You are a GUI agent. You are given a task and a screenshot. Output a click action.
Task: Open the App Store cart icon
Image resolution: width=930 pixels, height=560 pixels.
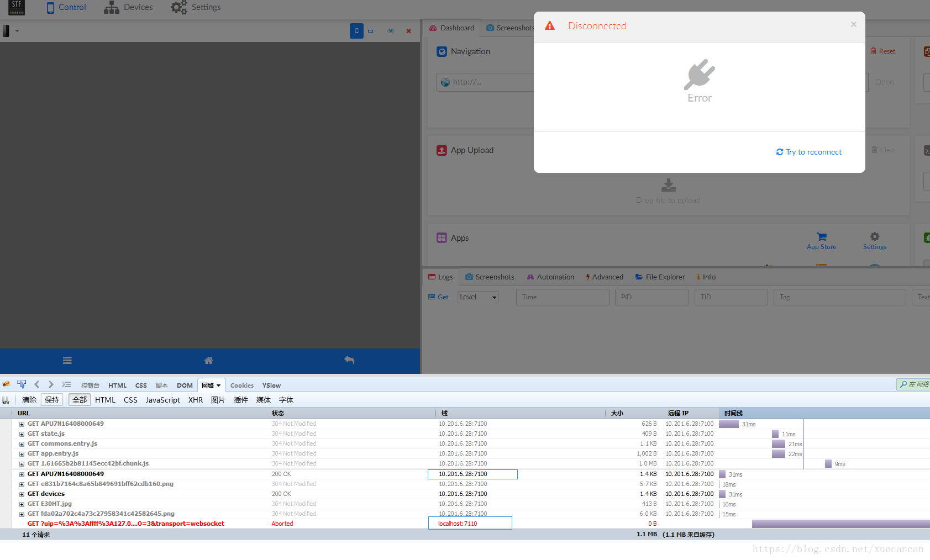tap(822, 236)
